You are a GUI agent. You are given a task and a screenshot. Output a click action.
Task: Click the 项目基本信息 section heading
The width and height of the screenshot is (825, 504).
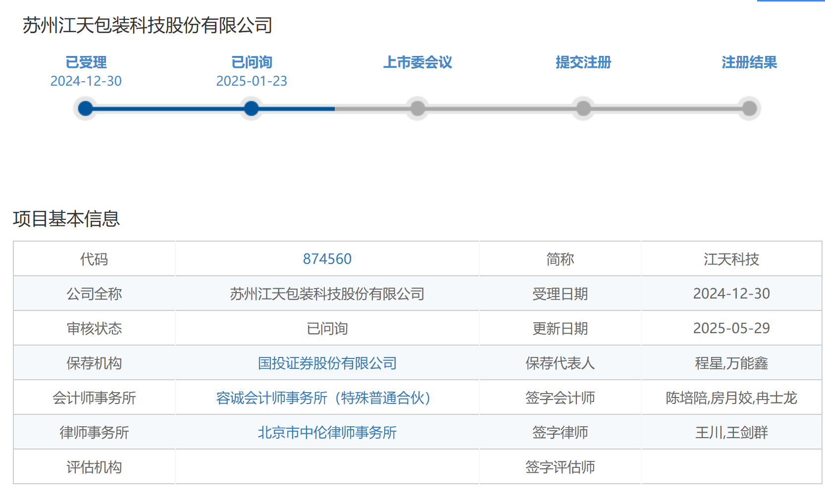coord(66,219)
